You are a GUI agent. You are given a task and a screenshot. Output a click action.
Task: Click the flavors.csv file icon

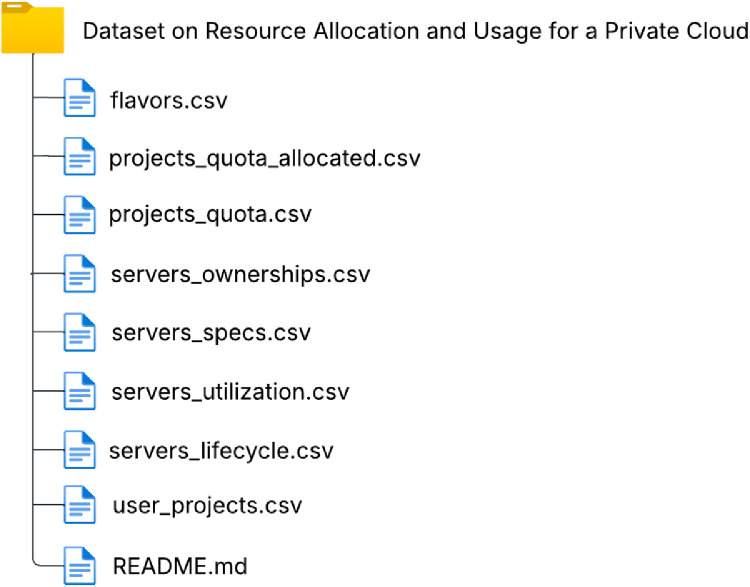pos(79,98)
